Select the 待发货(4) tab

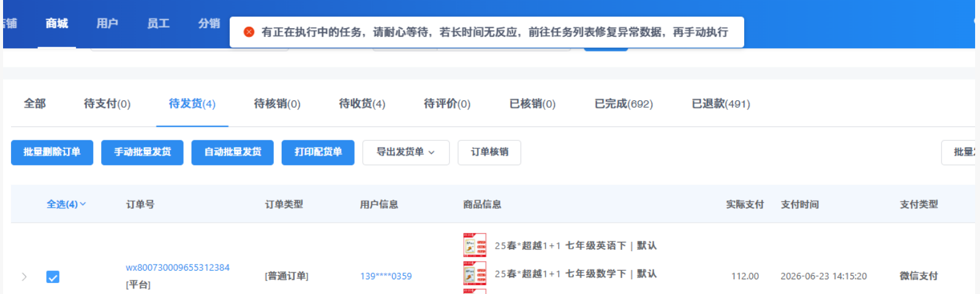tap(192, 104)
